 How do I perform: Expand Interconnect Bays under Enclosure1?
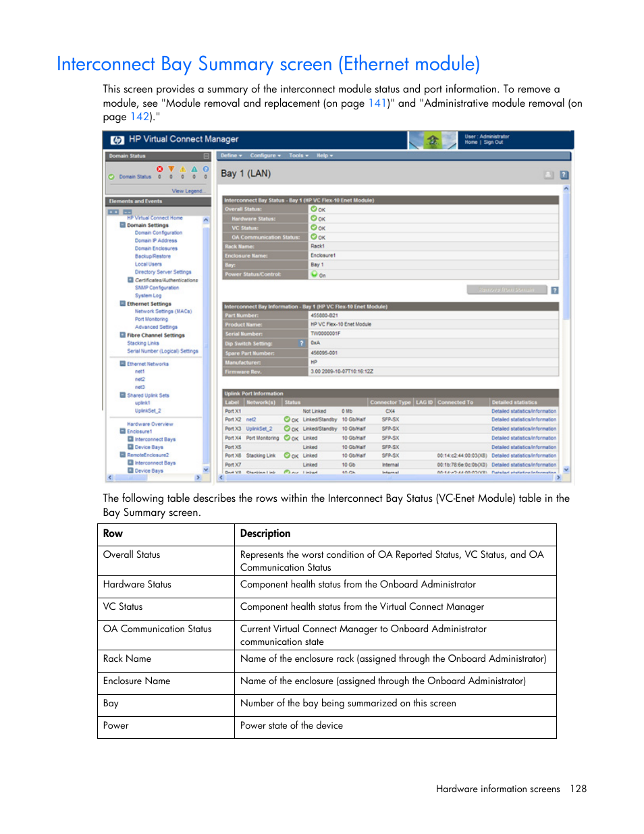(x=130, y=439)
